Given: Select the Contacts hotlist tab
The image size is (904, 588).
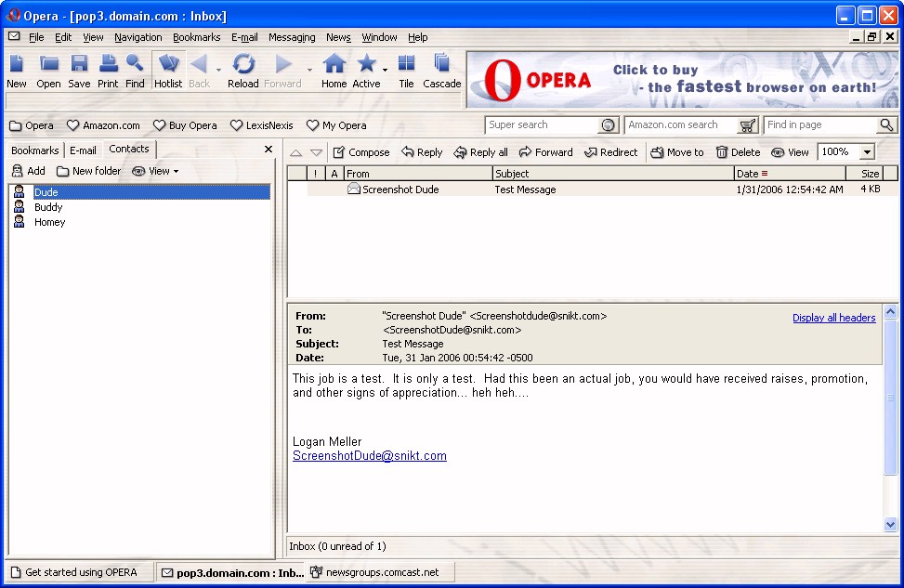Looking at the screenshot, I should [x=129, y=149].
